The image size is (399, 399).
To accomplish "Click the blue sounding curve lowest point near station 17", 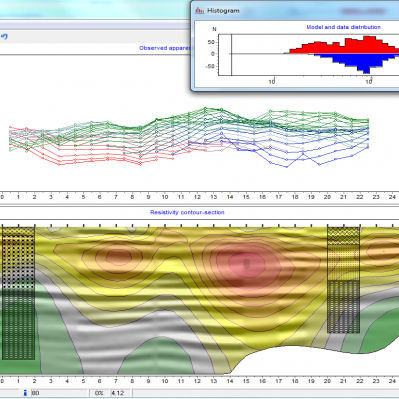I will 287,166.
